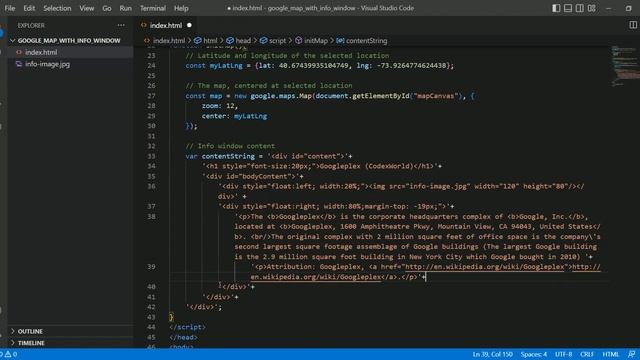Screen dimensions: 640x360
Task: Open Explorer views and more actions
Action: [x=121, y=25]
